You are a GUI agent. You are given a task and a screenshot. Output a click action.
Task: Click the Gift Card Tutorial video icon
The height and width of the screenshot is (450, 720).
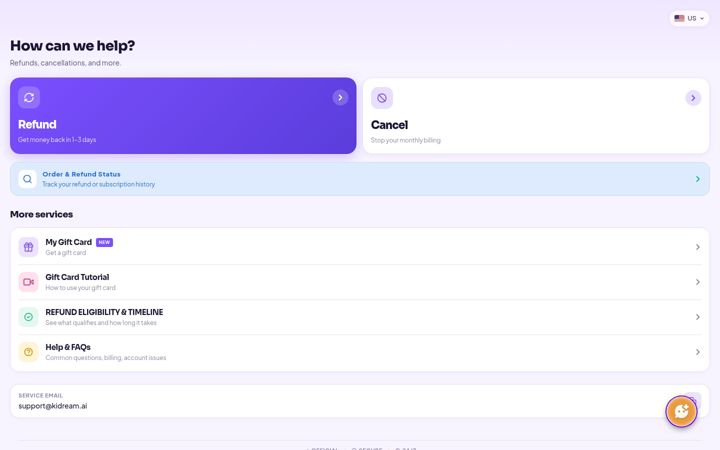point(28,282)
